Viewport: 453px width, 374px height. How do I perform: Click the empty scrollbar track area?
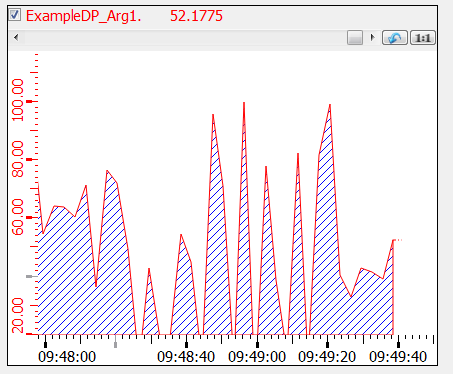pyautogui.click(x=184, y=38)
